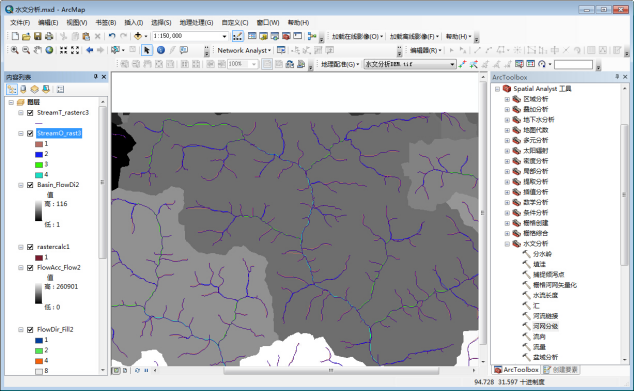
Task: Click the Add Data icon
Action: (x=138, y=36)
